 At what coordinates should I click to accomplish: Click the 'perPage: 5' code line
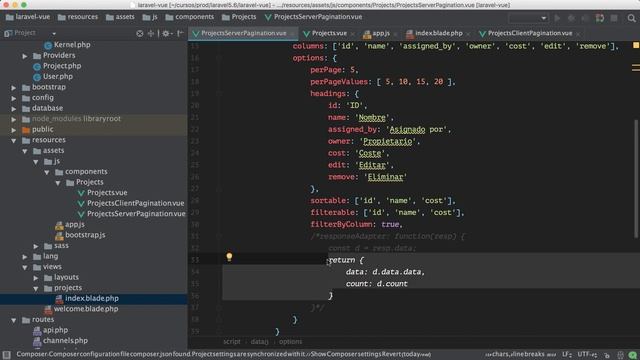click(334, 70)
